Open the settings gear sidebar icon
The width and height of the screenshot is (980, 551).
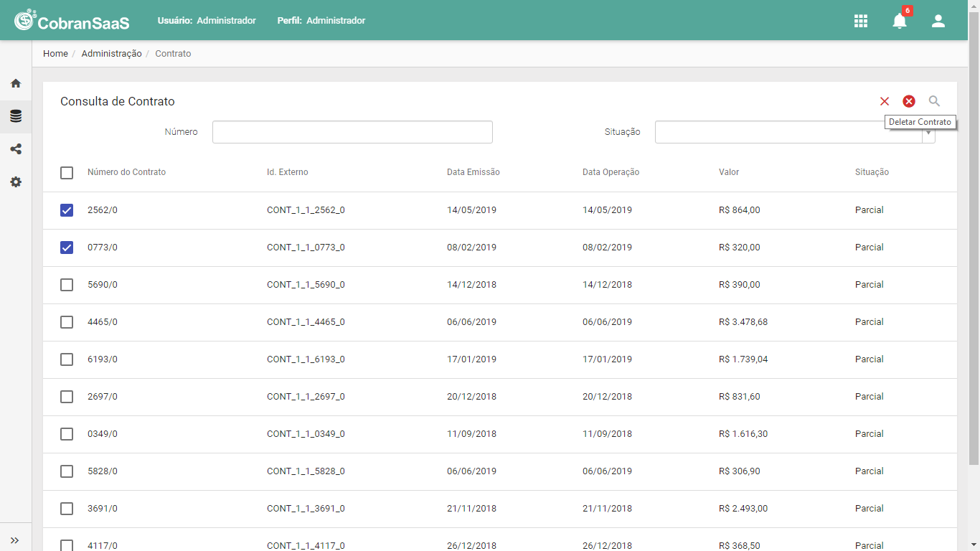[x=16, y=182]
